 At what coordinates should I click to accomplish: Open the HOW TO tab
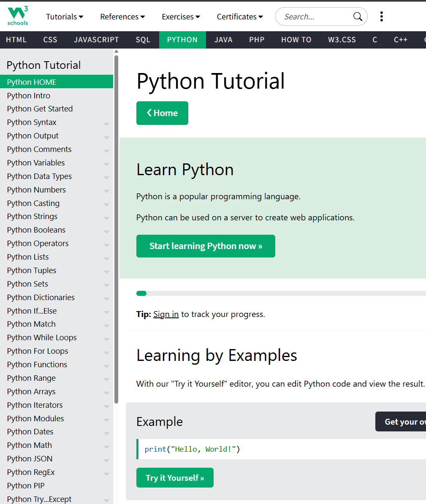point(296,40)
